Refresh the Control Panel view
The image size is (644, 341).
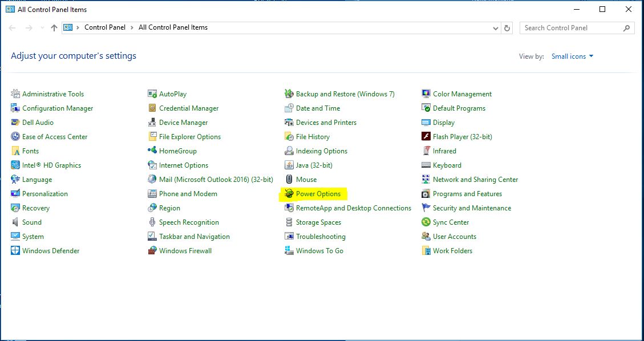tap(507, 27)
